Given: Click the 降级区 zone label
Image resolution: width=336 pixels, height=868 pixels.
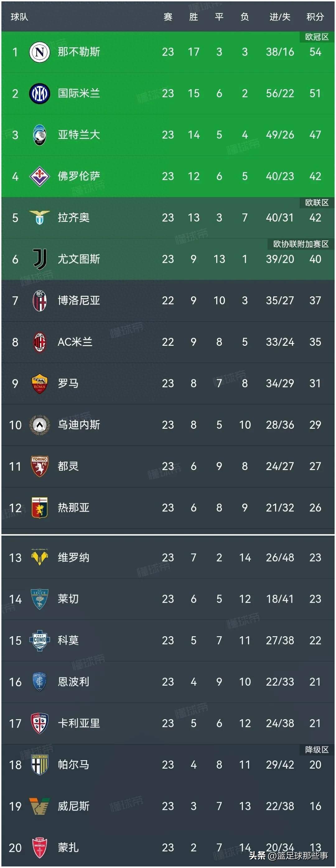Looking at the screenshot, I should coord(316,749).
